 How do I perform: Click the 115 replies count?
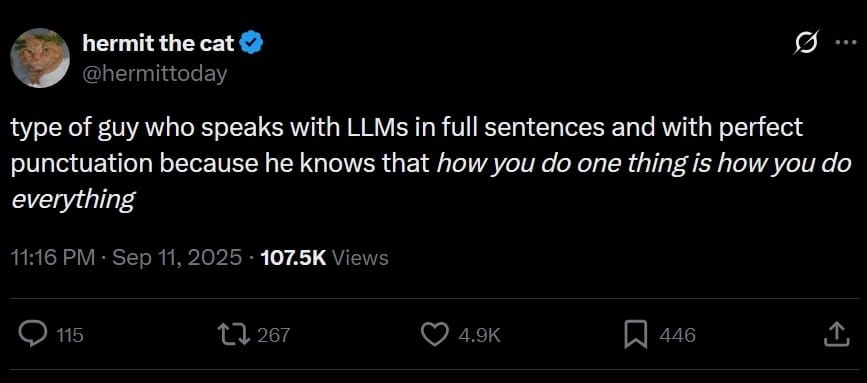coord(70,335)
